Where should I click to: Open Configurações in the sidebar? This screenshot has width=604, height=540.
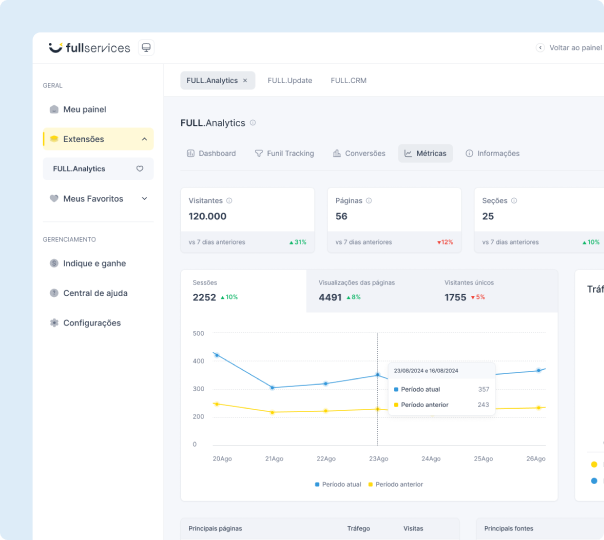[91, 323]
